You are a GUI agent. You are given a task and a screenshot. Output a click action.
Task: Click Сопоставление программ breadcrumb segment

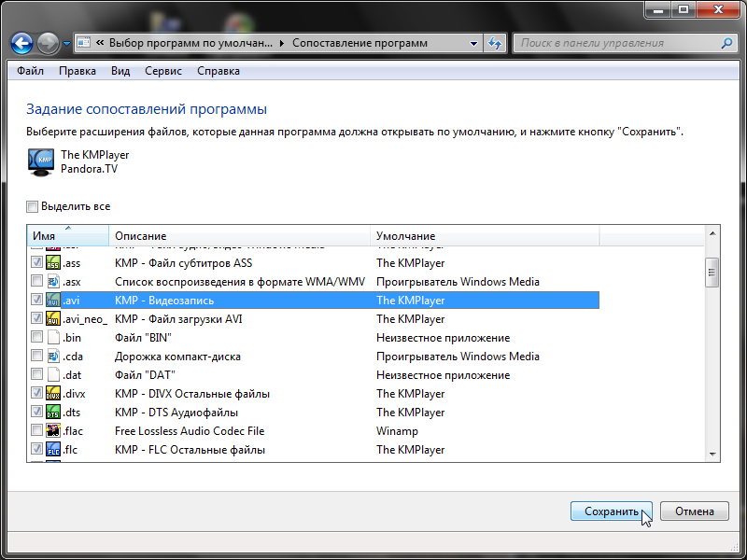click(x=359, y=43)
